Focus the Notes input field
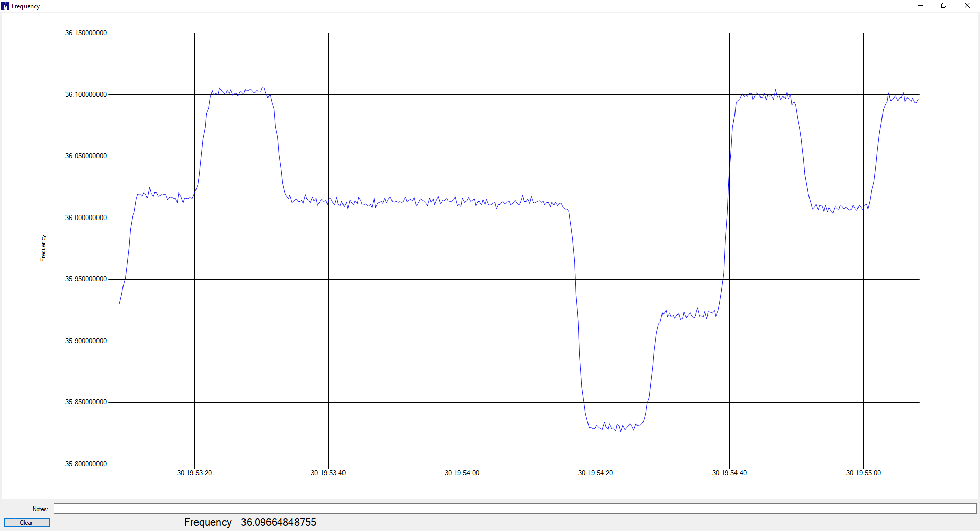This screenshot has width=980, height=531. pyautogui.click(x=515, y=509)
